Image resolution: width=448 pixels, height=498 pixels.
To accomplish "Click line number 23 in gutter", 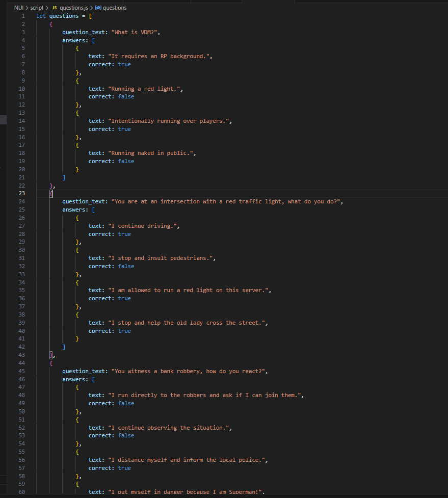I will pyautogui.click(x=21, y=193).
